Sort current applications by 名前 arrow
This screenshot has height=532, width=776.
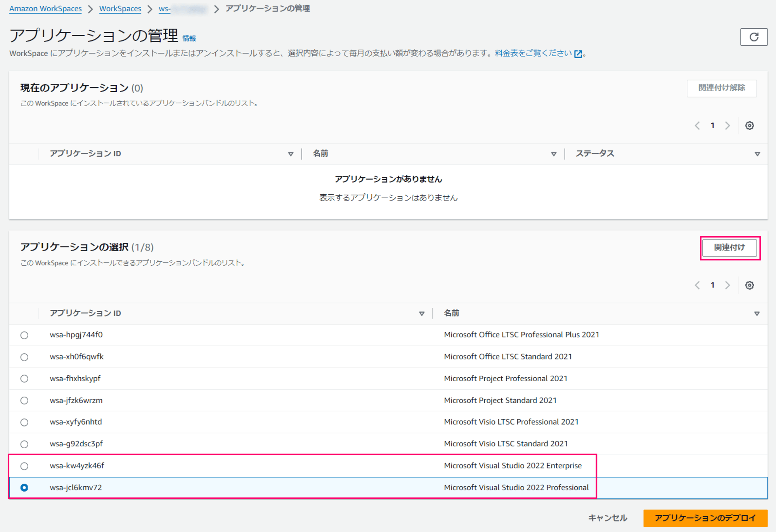click(x=554, y=154)
